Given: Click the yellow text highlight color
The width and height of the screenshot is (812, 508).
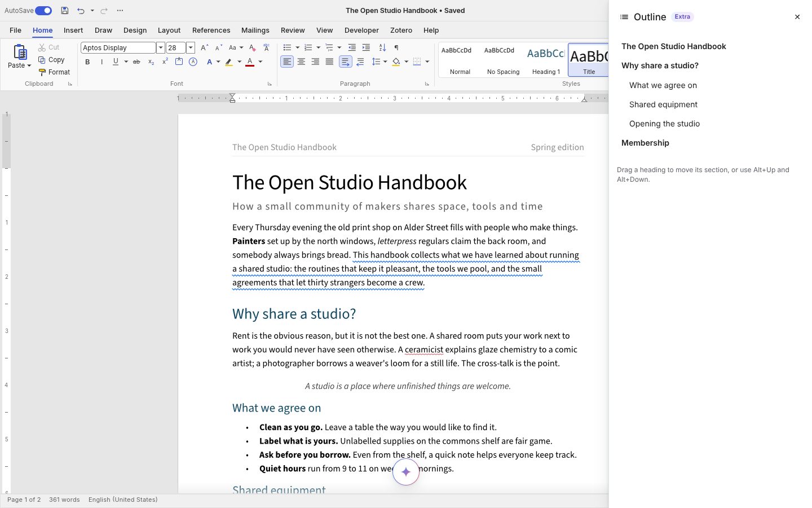Looking at the screenshot, I should pyautogui.click(x=228, y=62).
